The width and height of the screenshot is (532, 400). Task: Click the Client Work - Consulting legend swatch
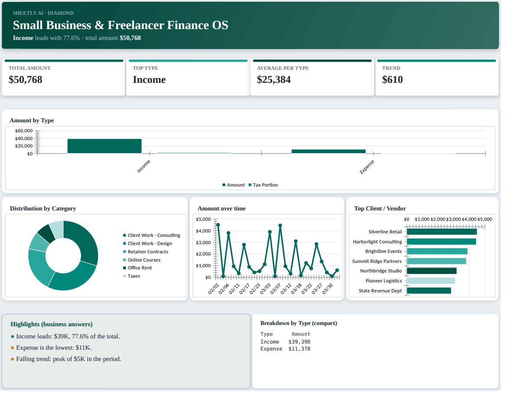[x=124, y=235]
